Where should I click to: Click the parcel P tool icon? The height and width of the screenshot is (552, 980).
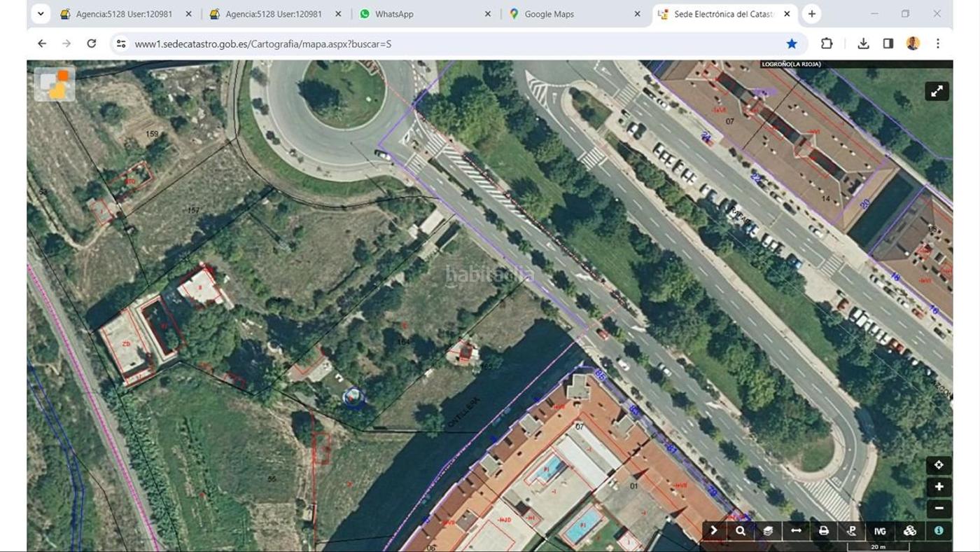click(x=852, y=531)
